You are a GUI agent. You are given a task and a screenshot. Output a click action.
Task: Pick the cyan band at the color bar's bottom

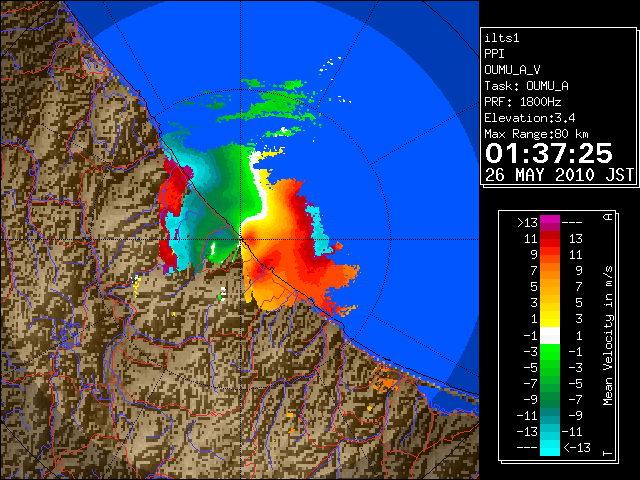550,447
